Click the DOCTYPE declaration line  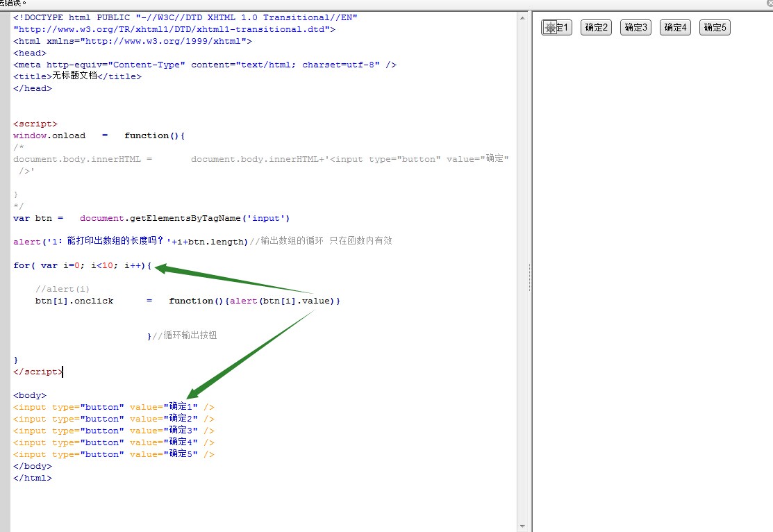click(x=185, y=17)
